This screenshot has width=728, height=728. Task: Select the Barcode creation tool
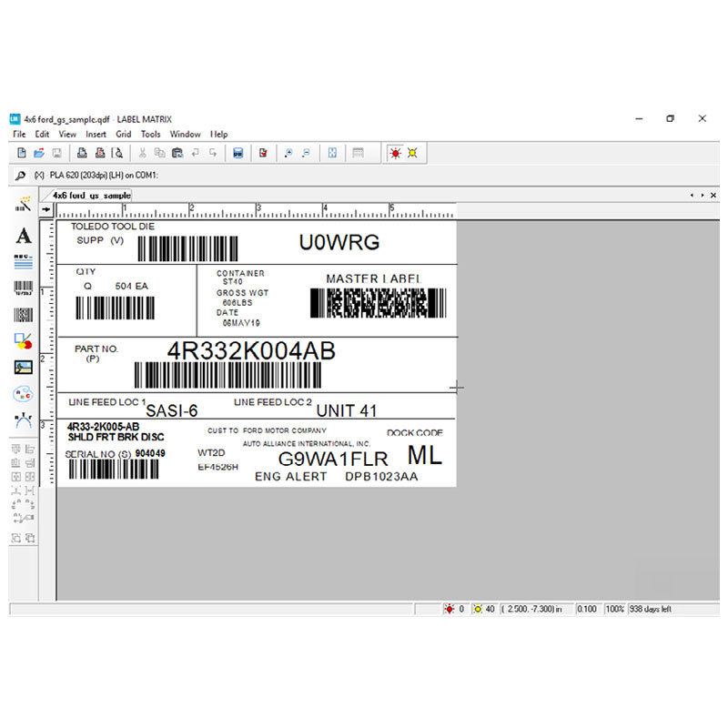(x=23, y=288)
